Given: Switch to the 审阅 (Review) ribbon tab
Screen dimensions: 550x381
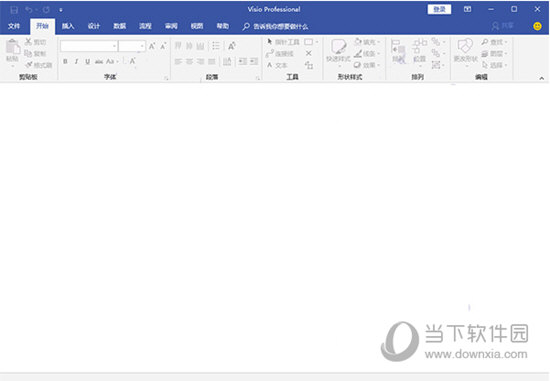Looking at the screenshot, I should pyautogui.click(x=171, y=26).
